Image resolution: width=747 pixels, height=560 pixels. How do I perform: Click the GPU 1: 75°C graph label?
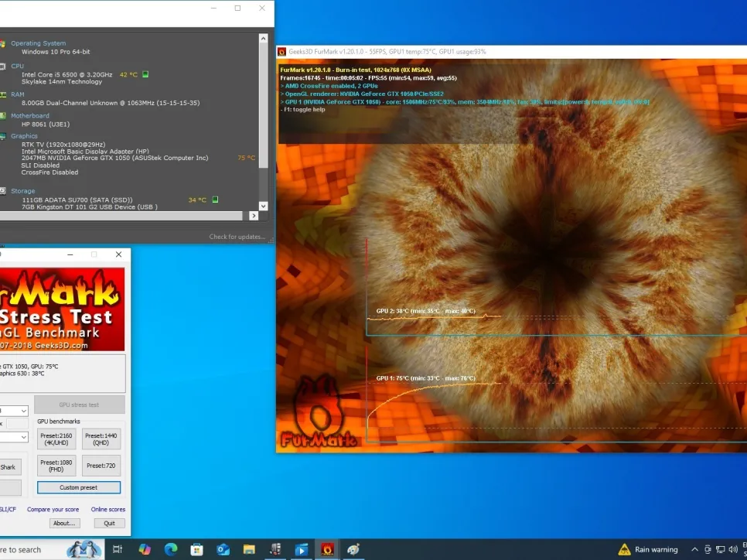tap(425, 378)
